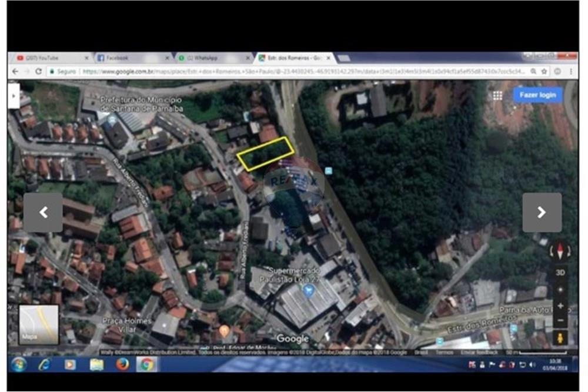Screen dimensions: 588x392
Task: Switch to Mapa view thumbnail
Action: 39,324
